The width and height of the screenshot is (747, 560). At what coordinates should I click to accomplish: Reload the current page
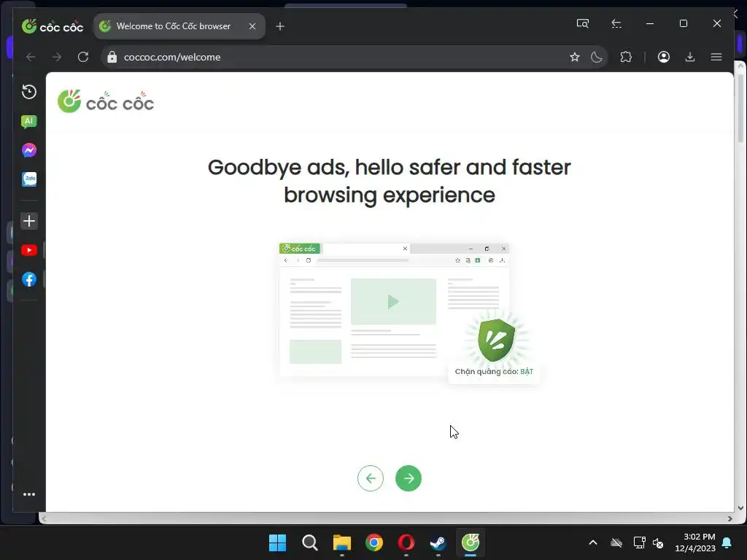click(83, 57)
